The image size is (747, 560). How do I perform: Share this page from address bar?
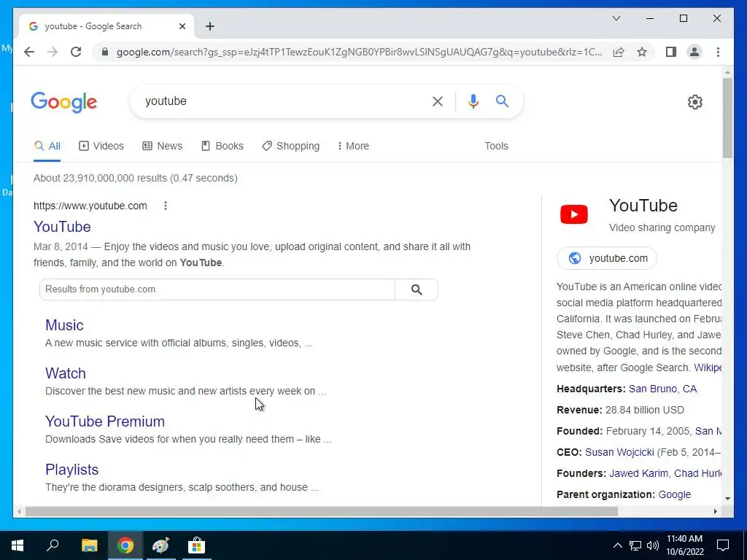[x=619, y=52]
